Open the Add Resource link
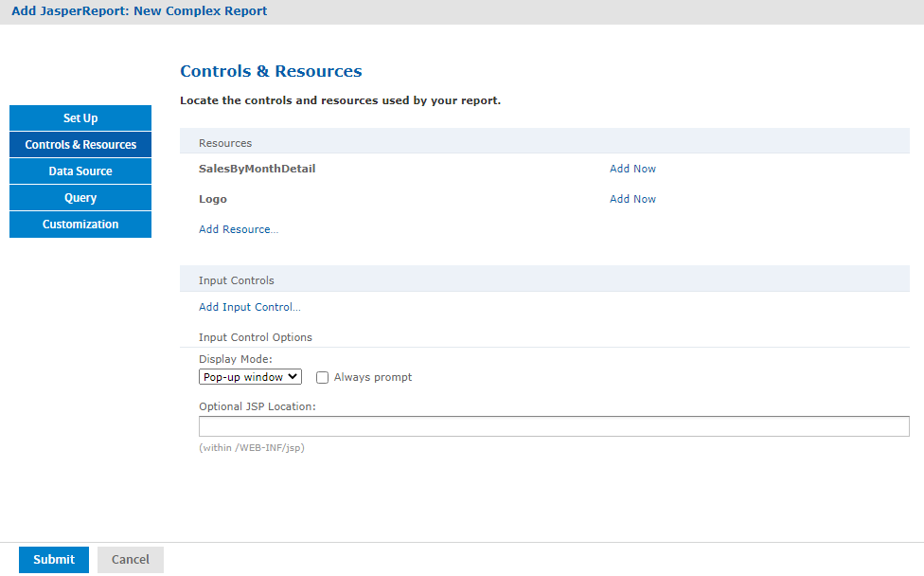This screenshot has width=924, height=576. coord(238,229)
